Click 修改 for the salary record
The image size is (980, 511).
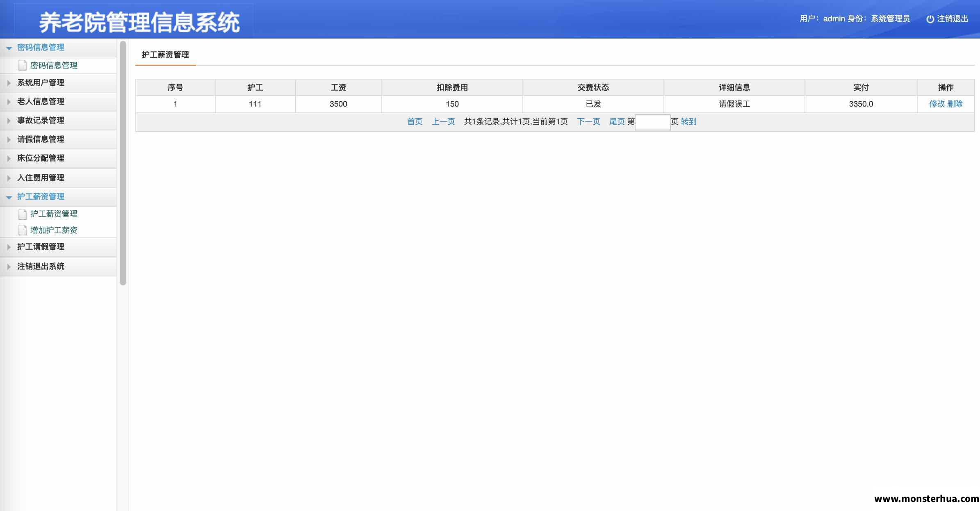pos(937,104)
